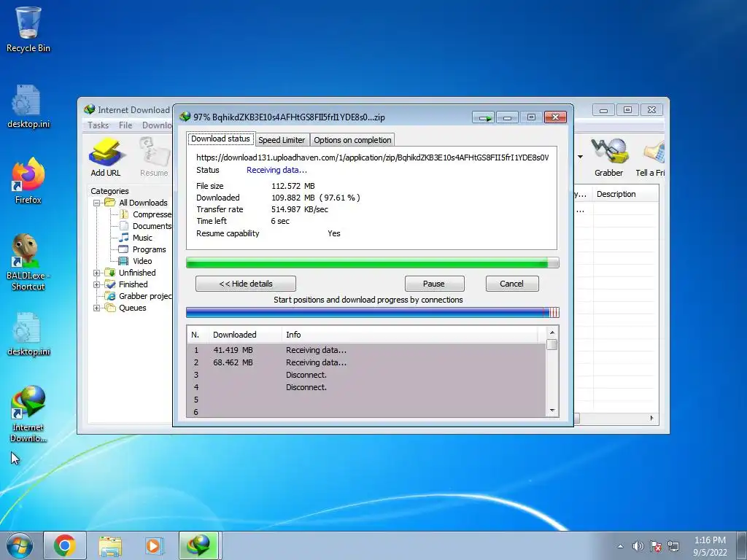Click the connections list scroll down arrow

pos(552,411)
